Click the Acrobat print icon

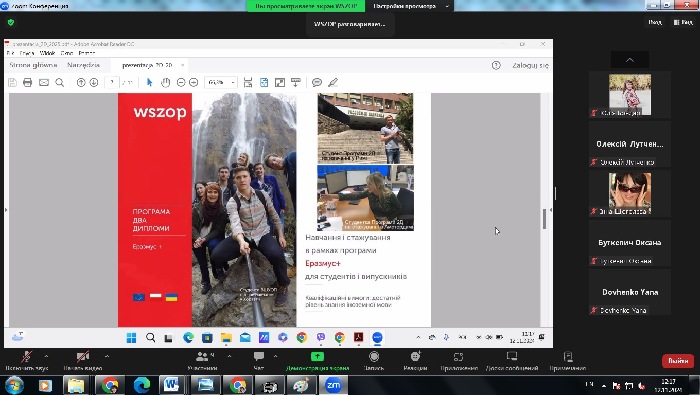click(x=28, y=83)
